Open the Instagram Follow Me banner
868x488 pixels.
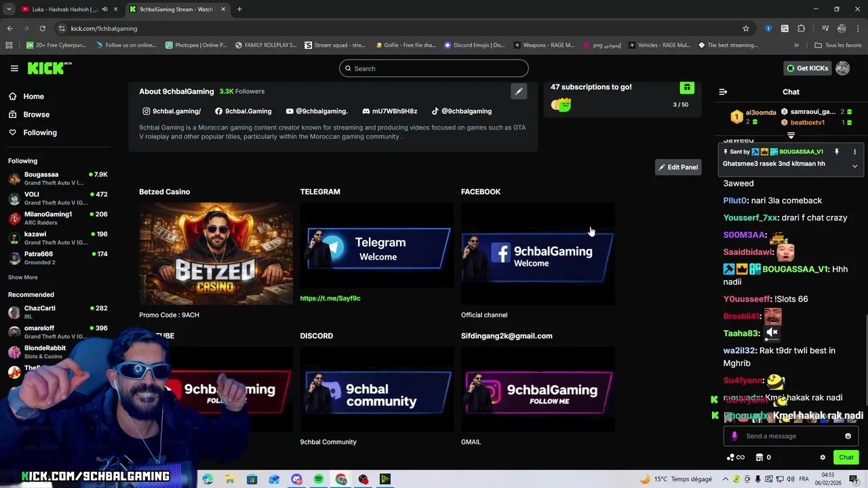coord(538,389)
